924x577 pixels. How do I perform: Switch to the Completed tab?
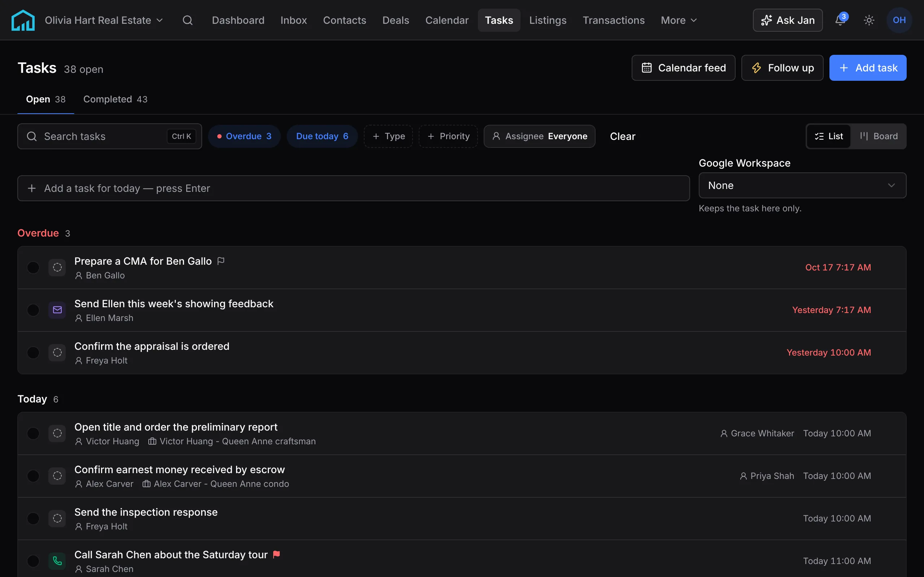[x=115, y=99]
